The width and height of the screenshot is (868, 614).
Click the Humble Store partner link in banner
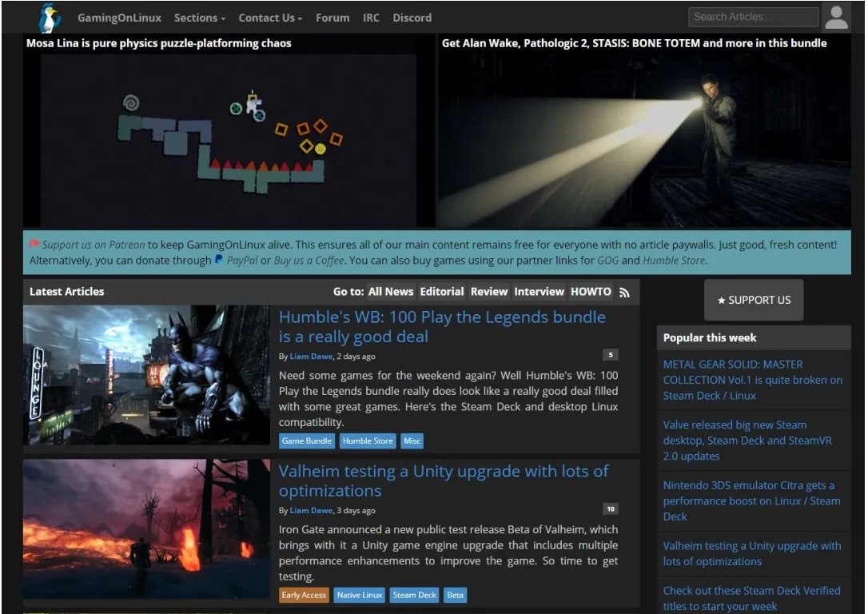(x=674, y=260)
